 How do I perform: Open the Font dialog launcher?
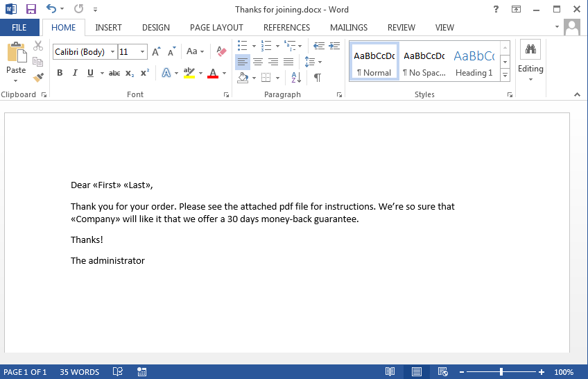(x=226, y=95)
